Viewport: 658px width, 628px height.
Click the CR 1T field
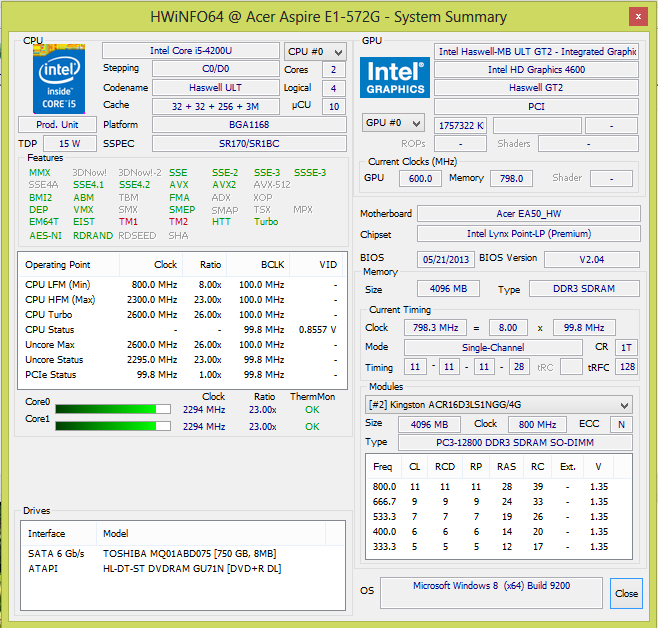[x=626, y=347]
